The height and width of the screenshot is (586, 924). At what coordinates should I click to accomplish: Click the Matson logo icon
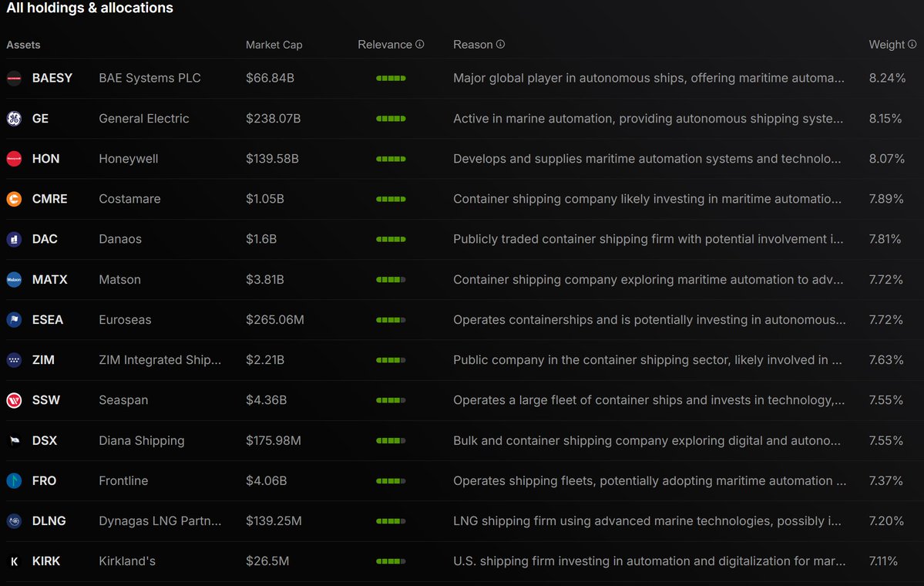[x=14, y=279]
